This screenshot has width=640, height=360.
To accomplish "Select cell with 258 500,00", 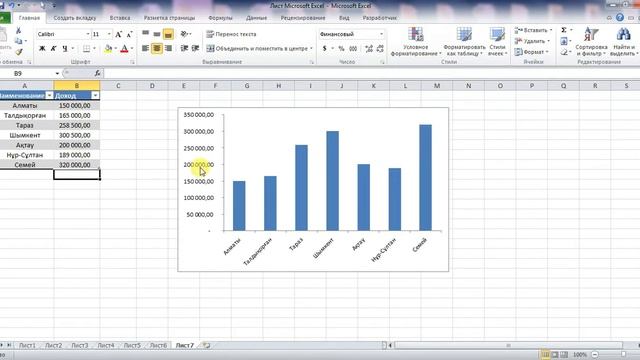I will pos(77,125).
